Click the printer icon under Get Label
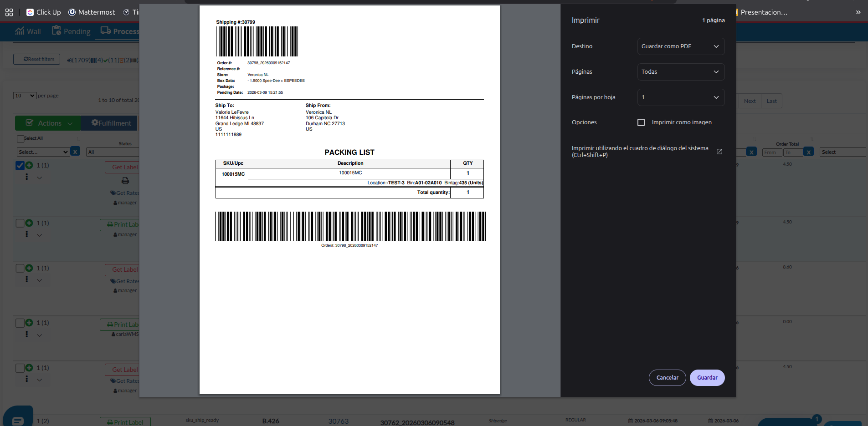 pos(125,181)
